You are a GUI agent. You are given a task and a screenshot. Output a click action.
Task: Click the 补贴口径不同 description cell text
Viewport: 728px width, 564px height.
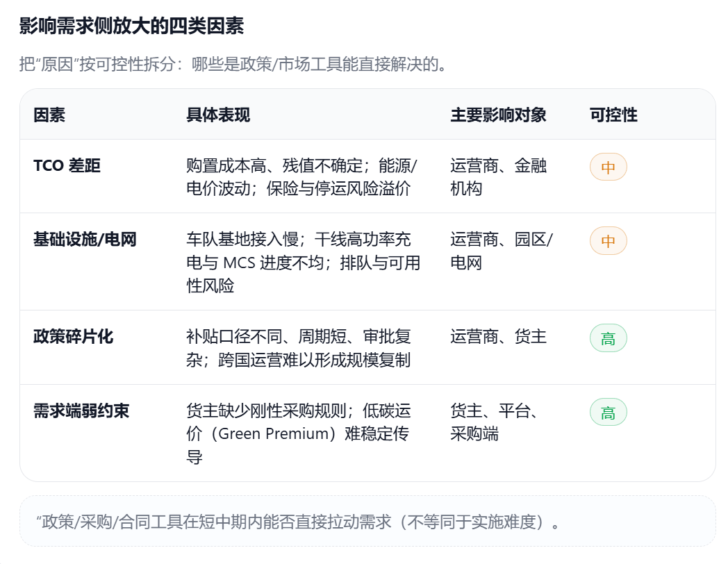click(299, 348)
